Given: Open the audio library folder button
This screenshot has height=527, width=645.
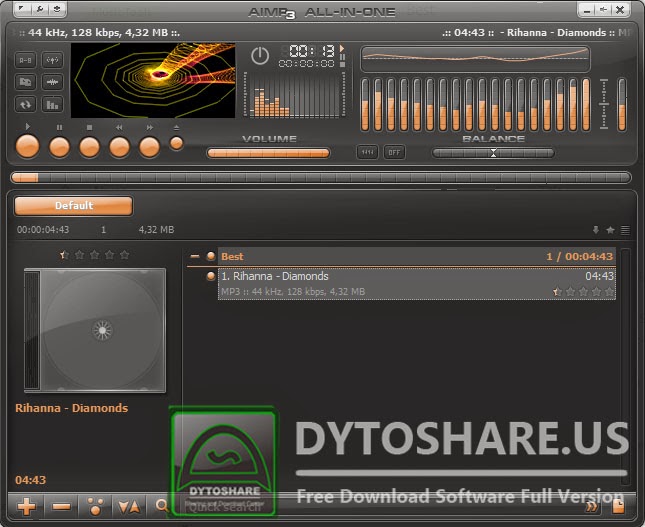Looking at the screenshot, I should (x=26, y=82).
